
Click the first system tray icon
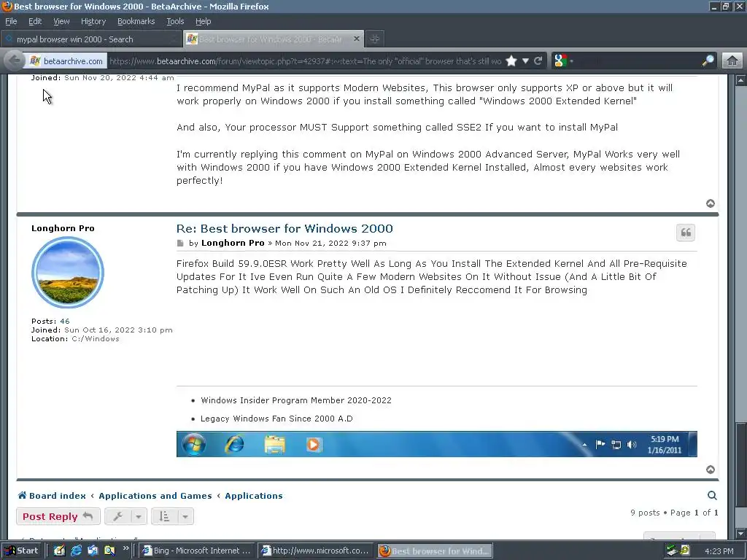pos(672,551)
